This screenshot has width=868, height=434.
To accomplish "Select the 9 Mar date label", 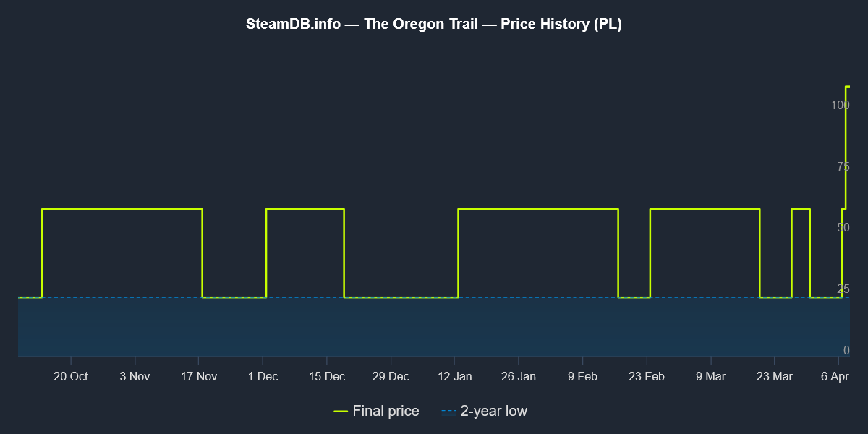I will click(x=710, y=377).
